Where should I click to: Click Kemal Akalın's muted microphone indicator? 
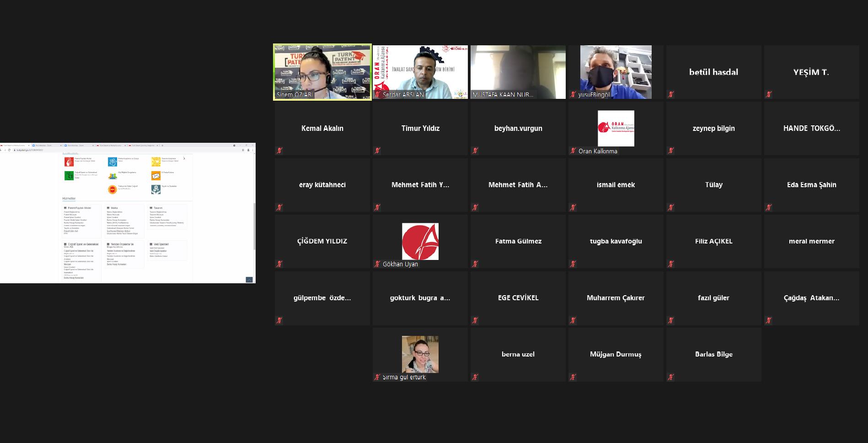[x=279, y=151]
